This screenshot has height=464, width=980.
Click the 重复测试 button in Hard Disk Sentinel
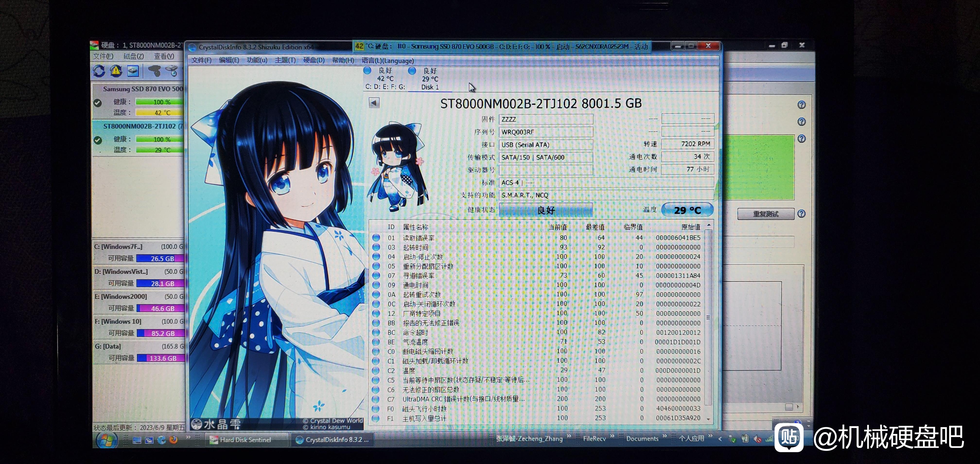tap(765, 214)
